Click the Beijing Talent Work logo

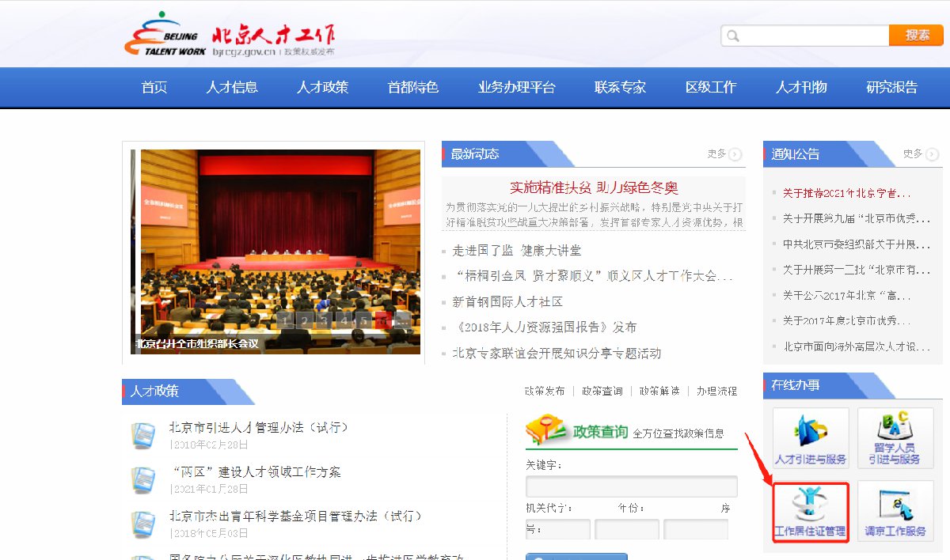pos(230,36)
